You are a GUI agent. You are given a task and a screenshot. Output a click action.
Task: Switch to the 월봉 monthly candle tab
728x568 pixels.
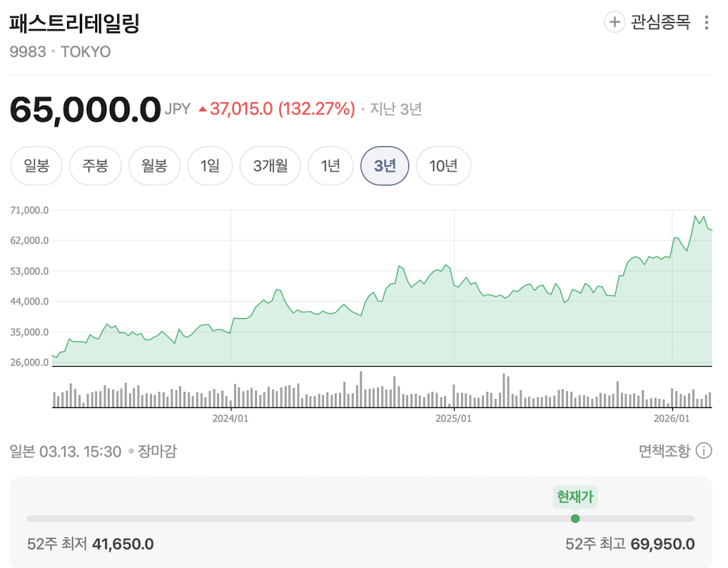pyautogui.click(x=154, y=166)
